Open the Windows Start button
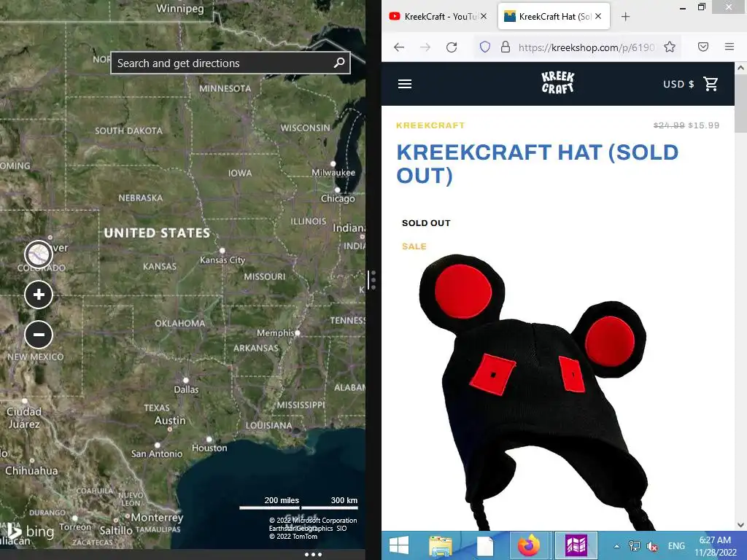Viewport: 747px width, 560px height. [x=399, y=545]
